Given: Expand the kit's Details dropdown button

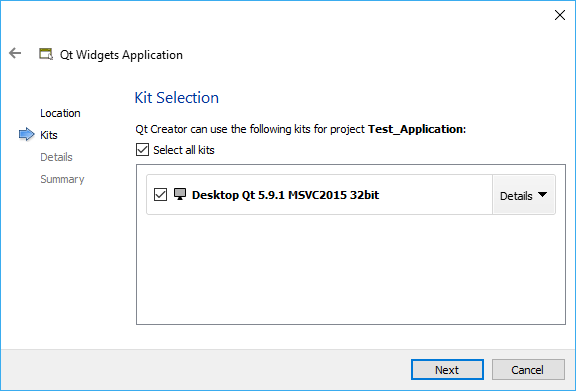Looking at the screenshot, I should [523, 195].
